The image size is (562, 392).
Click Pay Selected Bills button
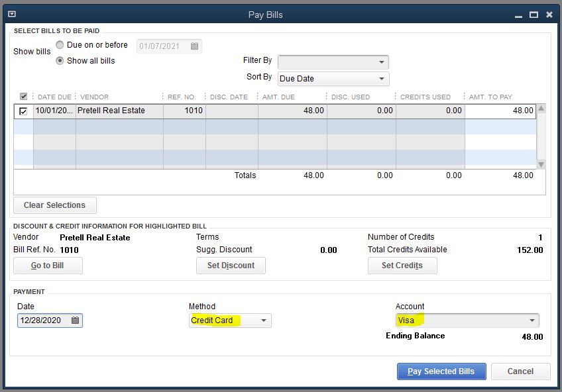(441, 371)
